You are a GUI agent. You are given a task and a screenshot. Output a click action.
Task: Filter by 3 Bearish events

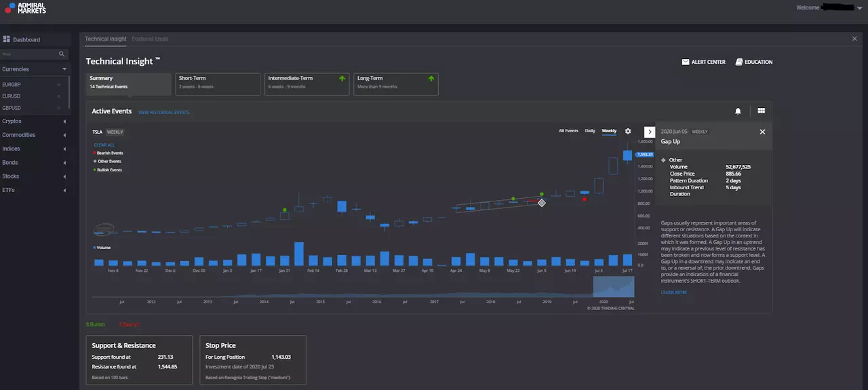pos(127,325)
